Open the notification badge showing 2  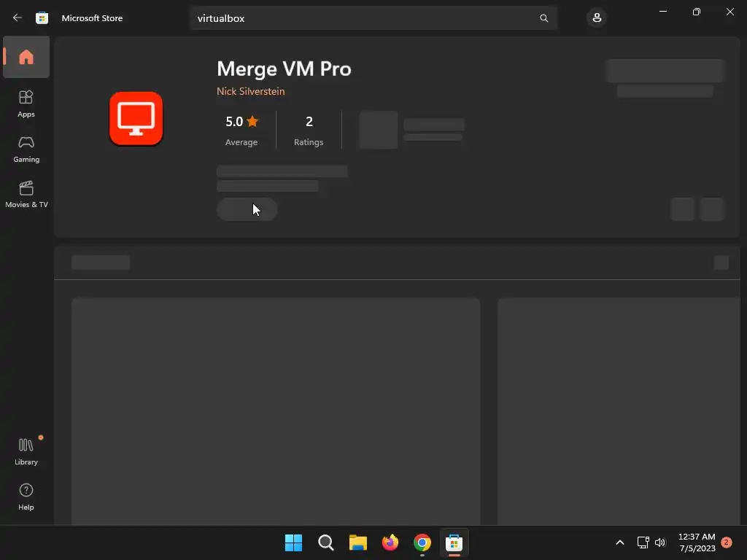[x=727, y=542]
